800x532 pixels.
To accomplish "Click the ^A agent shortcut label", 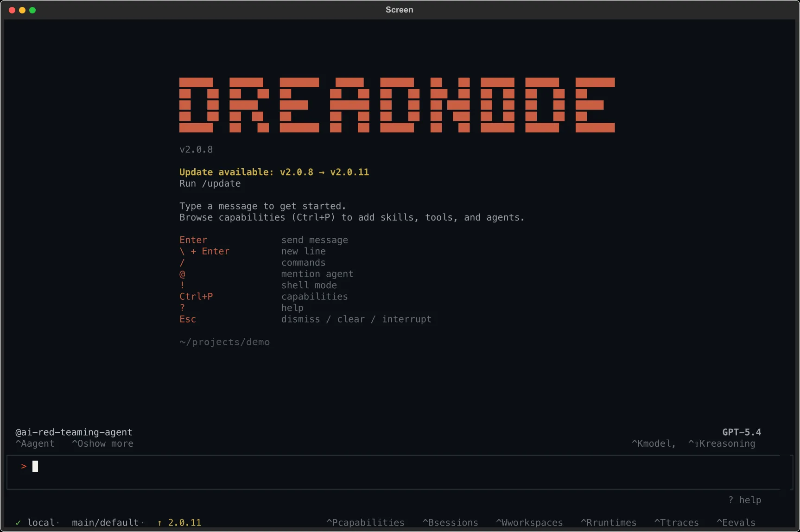I will 35,443.
